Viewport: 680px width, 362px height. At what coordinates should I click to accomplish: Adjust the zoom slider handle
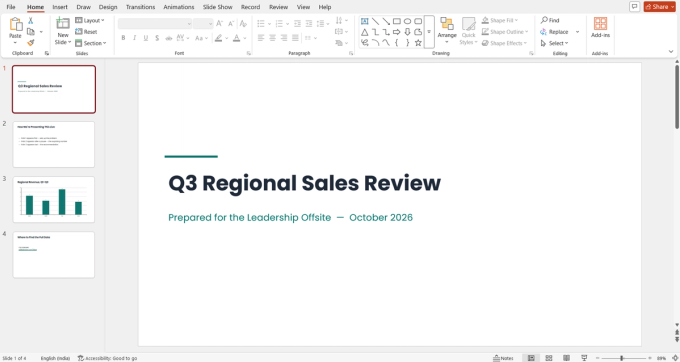click(x=621, y=358)
